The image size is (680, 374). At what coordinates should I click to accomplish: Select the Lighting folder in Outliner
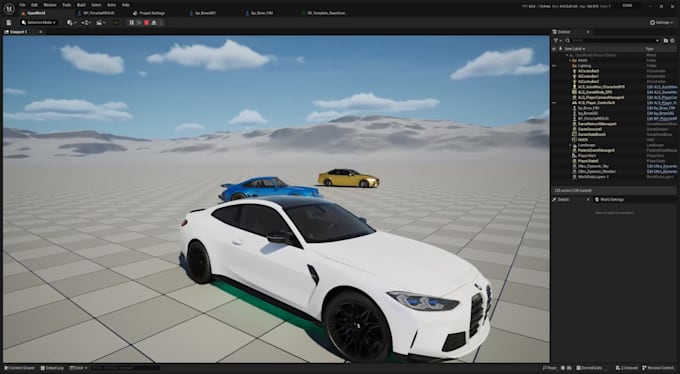click(x=584, y=66)
